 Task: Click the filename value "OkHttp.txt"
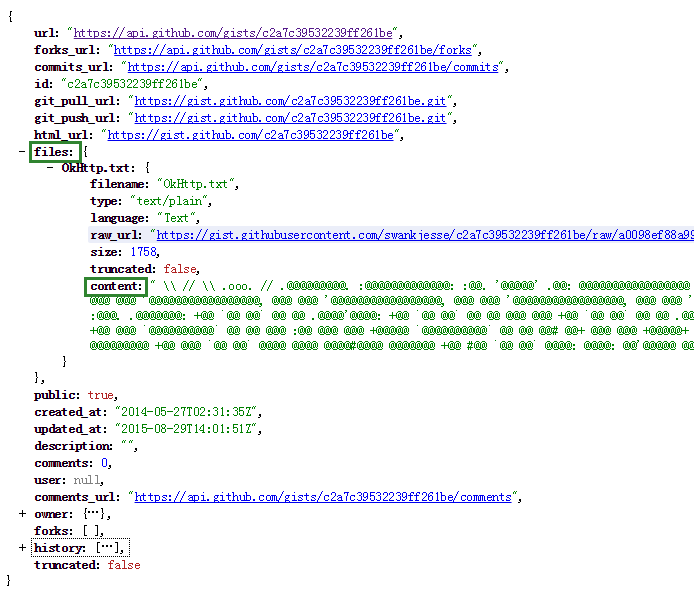(195, 184)
